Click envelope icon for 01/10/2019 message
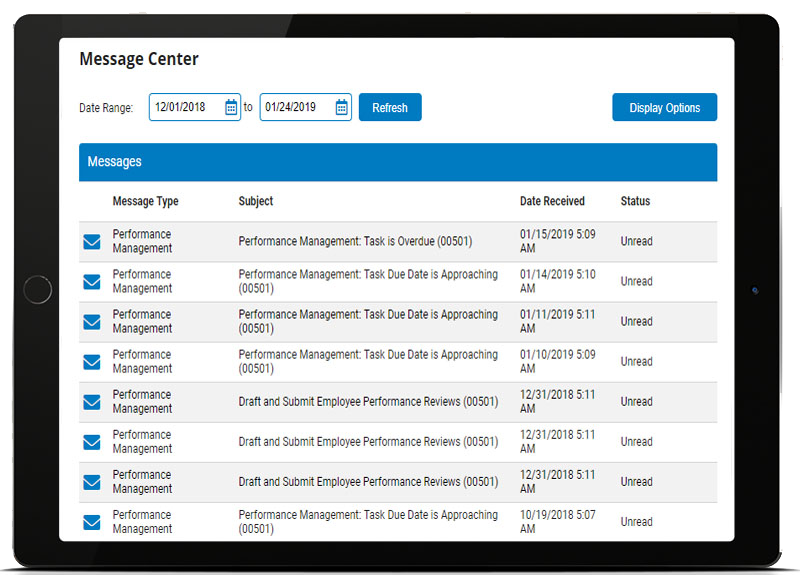The width and height of the screenshot is (800, 575). tap(92, 362)
